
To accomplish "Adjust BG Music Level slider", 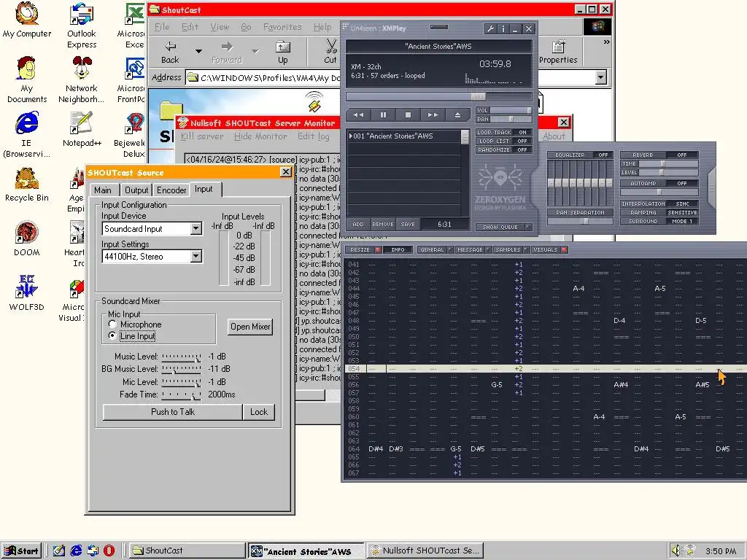I will 182,369.
